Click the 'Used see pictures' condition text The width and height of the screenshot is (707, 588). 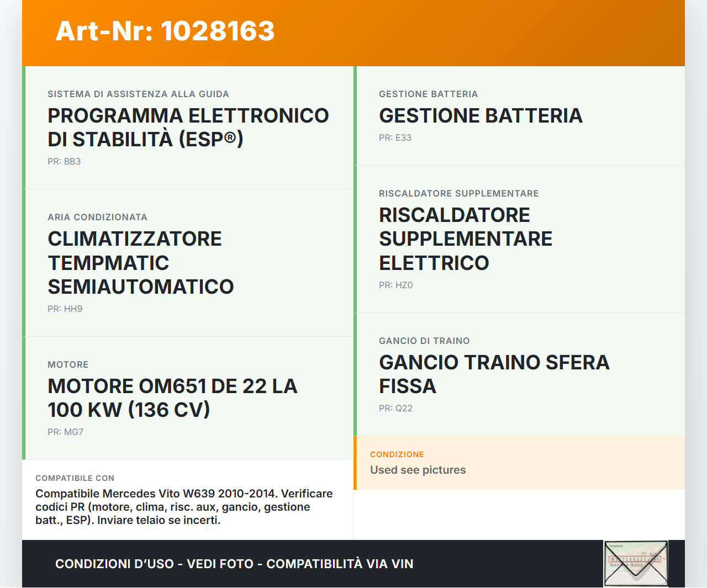(x=418, y=470)
